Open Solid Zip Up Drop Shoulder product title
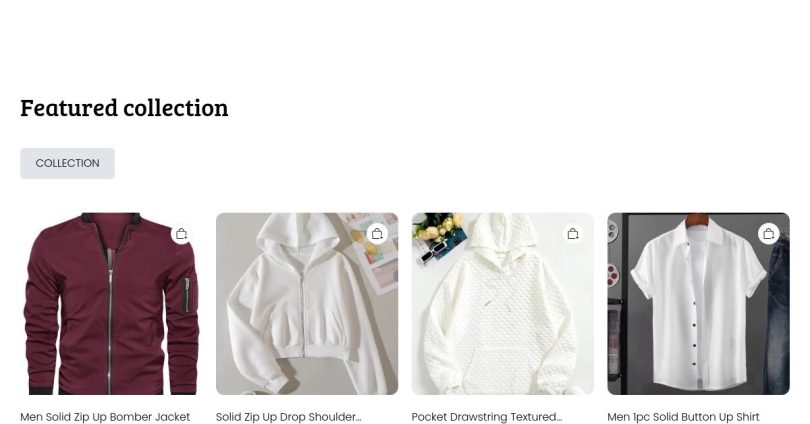 [288, 417]
